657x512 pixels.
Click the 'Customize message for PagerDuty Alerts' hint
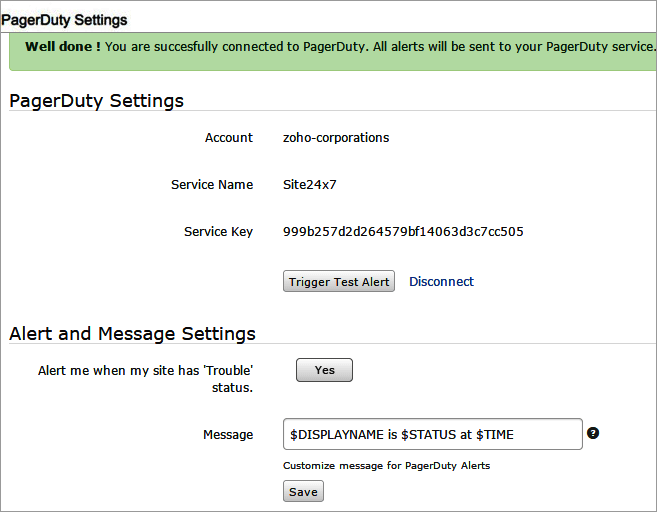[386, 465]
